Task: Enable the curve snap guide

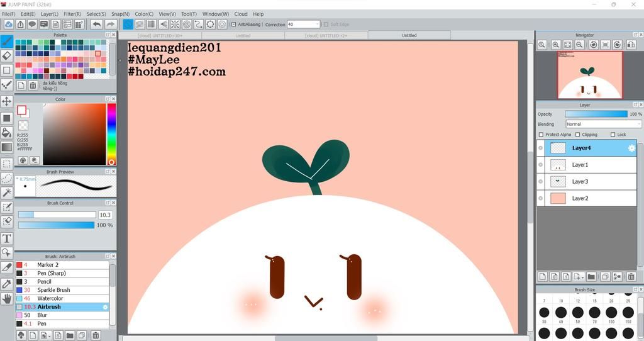Action: click(198, 25)
